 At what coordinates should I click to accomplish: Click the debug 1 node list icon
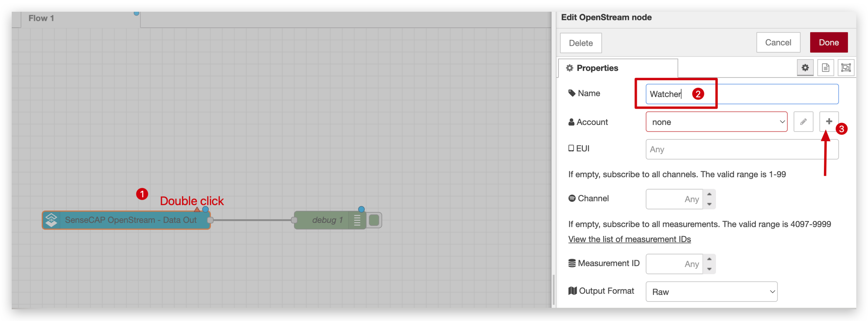click(357, 220)
